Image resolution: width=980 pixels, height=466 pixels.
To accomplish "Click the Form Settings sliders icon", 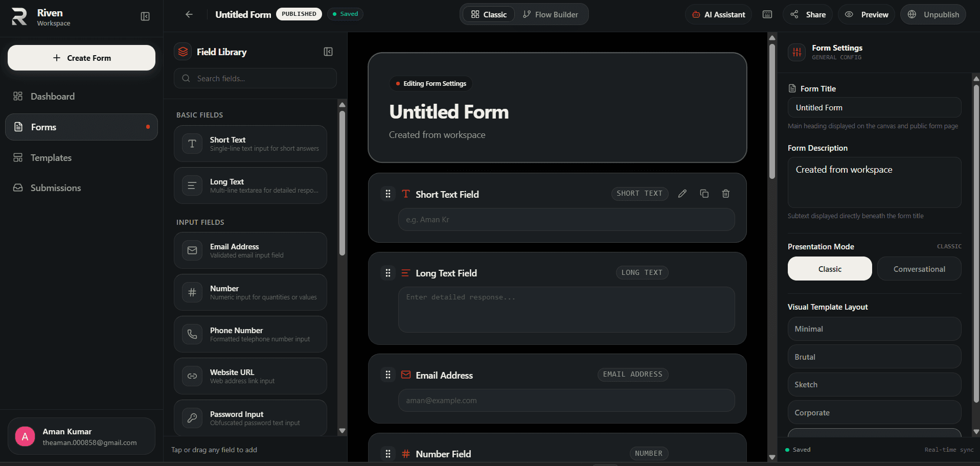I will click(x=797, y=52).
